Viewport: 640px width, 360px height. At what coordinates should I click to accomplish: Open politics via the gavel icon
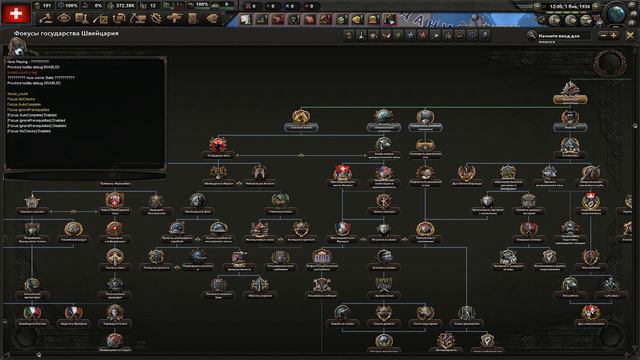pos(46,18)
